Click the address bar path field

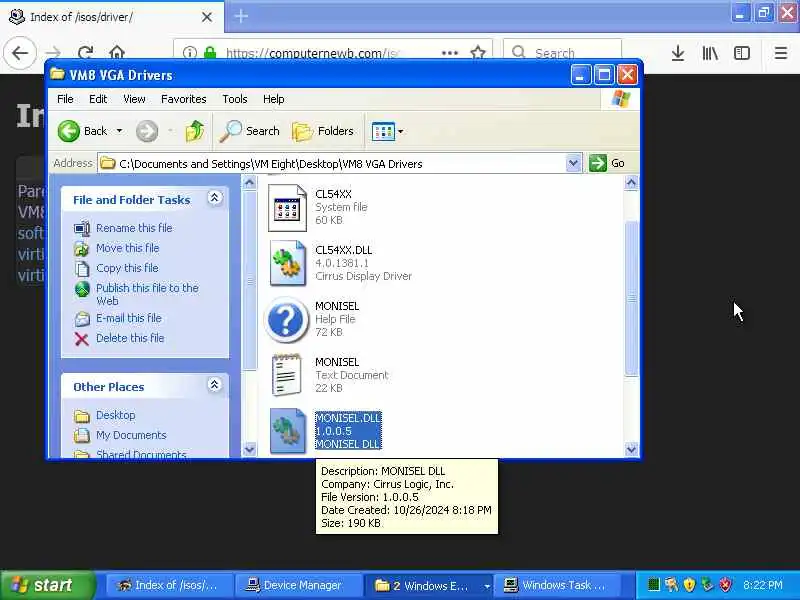pyautogui.click(x=332, y=164)
